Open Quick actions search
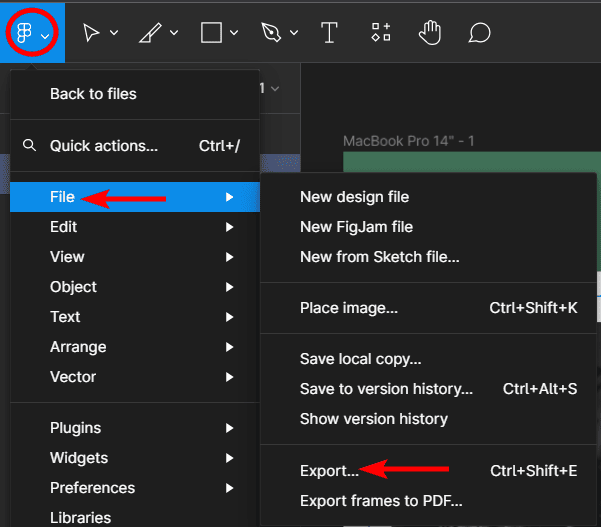Viewport: 601px width, 527px height. 104,146
